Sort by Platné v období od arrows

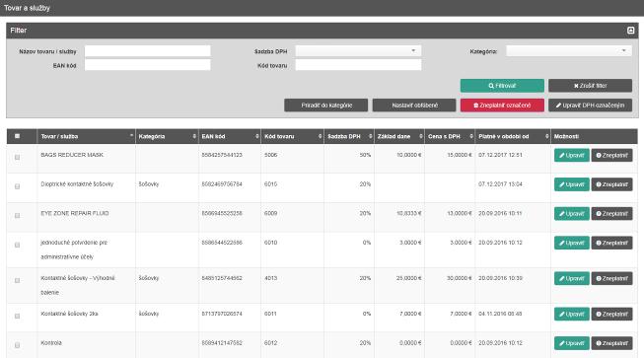coord(546,136)
